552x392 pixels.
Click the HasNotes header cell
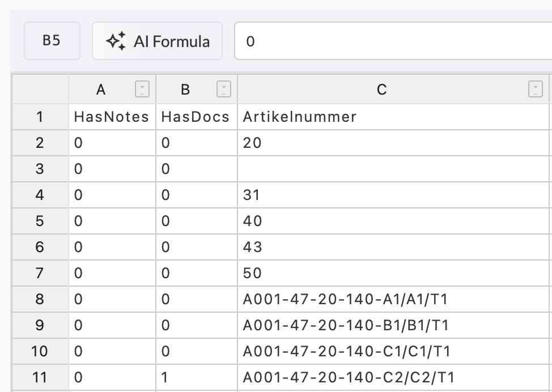click(112, 117)
